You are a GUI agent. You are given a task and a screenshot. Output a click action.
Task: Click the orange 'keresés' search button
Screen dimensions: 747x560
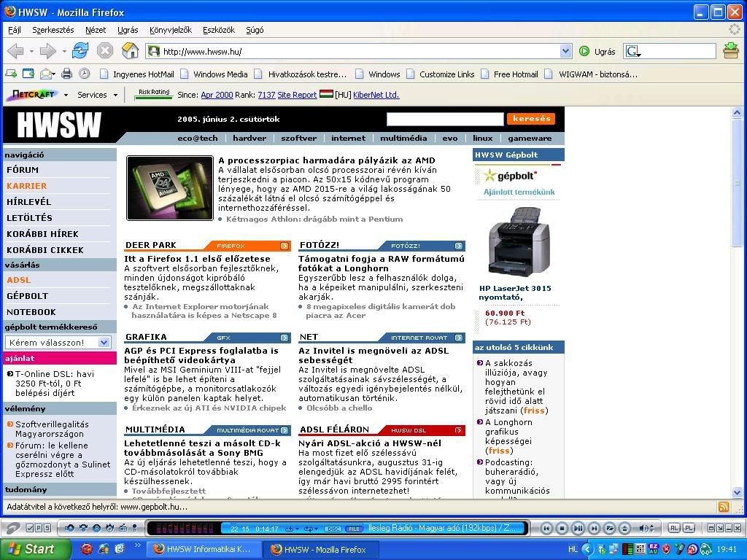pyautogui.click(x=530, y=119)
